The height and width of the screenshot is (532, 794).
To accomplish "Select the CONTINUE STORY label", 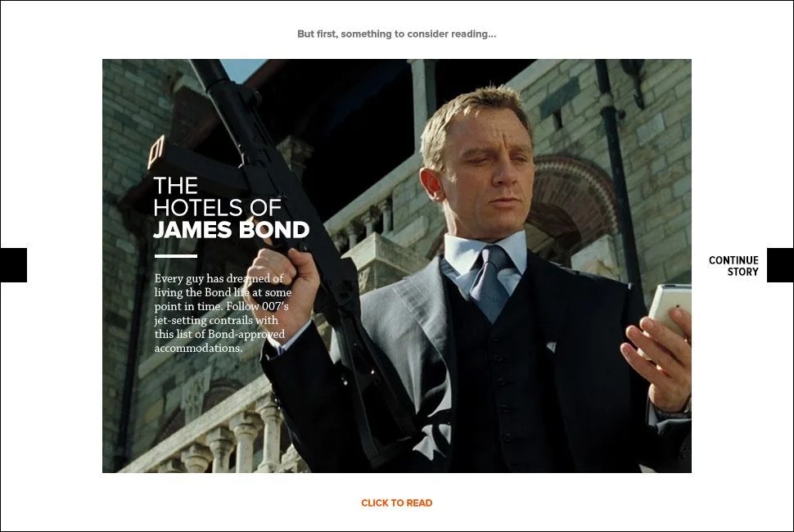I will pyautogui.click(x=733, y=266).
